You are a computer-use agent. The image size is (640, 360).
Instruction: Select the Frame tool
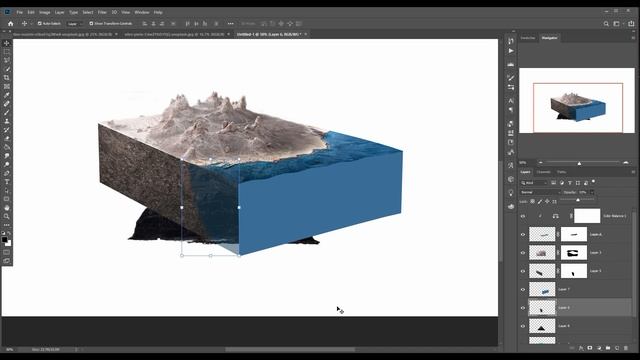7,87
